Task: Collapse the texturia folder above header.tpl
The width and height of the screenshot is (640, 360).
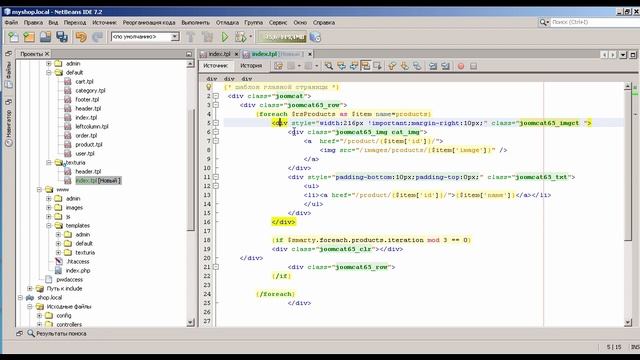Action: tap(49, 162)
